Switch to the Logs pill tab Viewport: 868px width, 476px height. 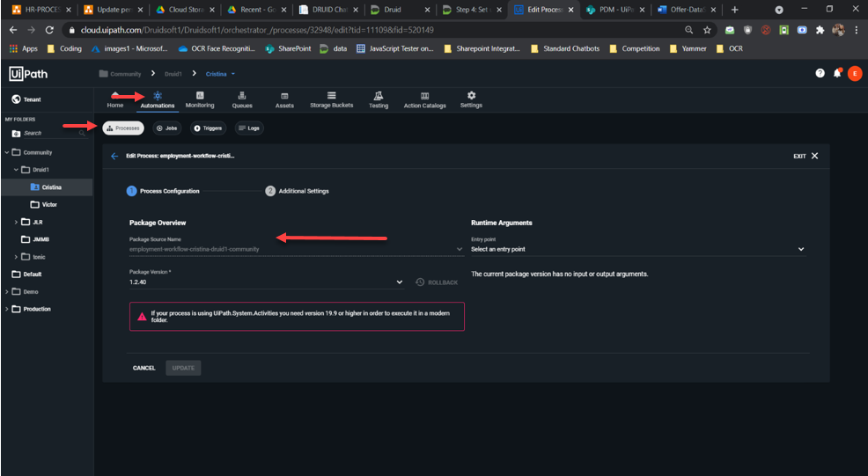point(249,128)
